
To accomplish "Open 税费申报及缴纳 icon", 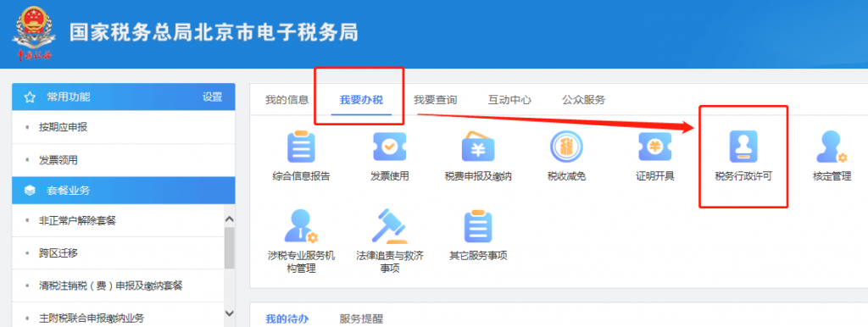I will coord(478,147).
